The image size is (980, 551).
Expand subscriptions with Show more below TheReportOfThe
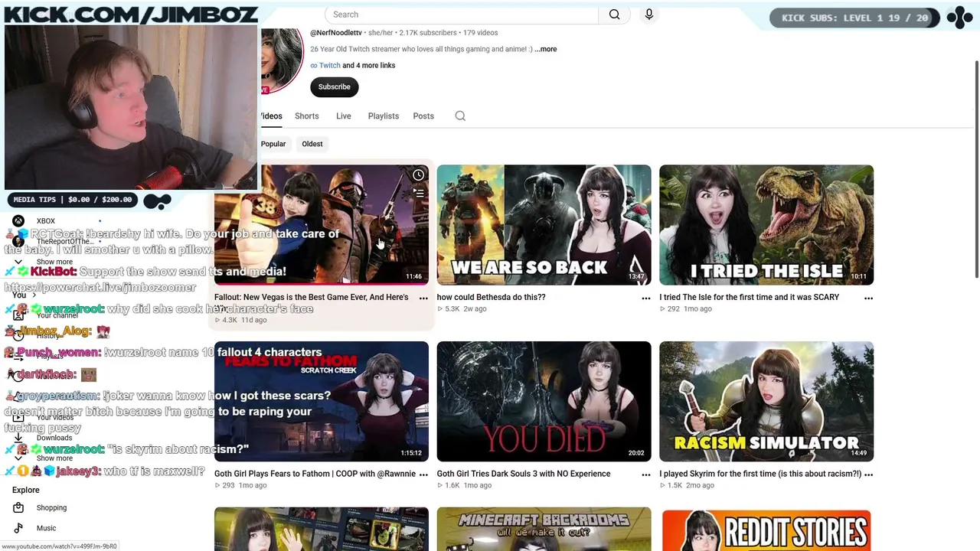coord(54,262)
